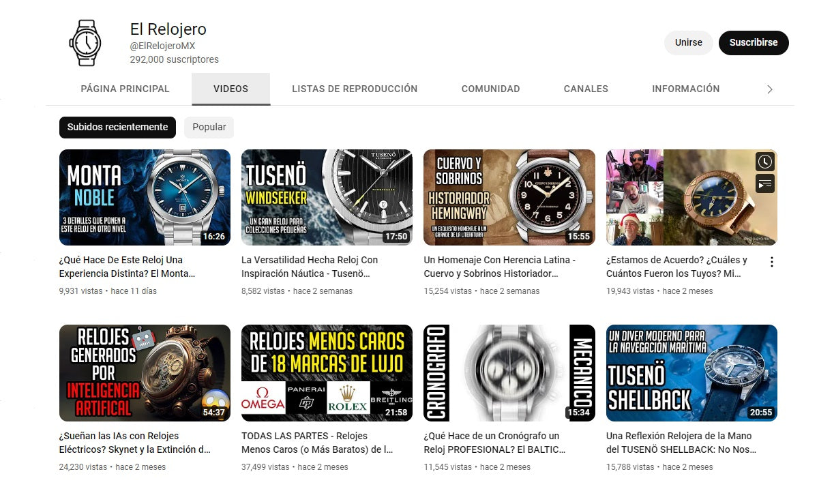Play the Tusenö Windseeker video thumbnail
The width and height of the screenshot is (819, 504).
(x=327, y=197)
